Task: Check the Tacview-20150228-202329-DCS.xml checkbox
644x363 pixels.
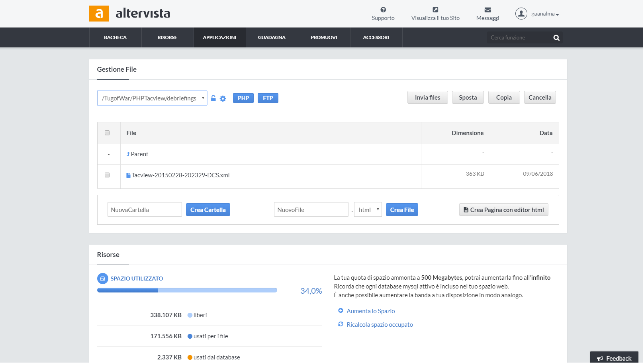Action: click(107, 175)
